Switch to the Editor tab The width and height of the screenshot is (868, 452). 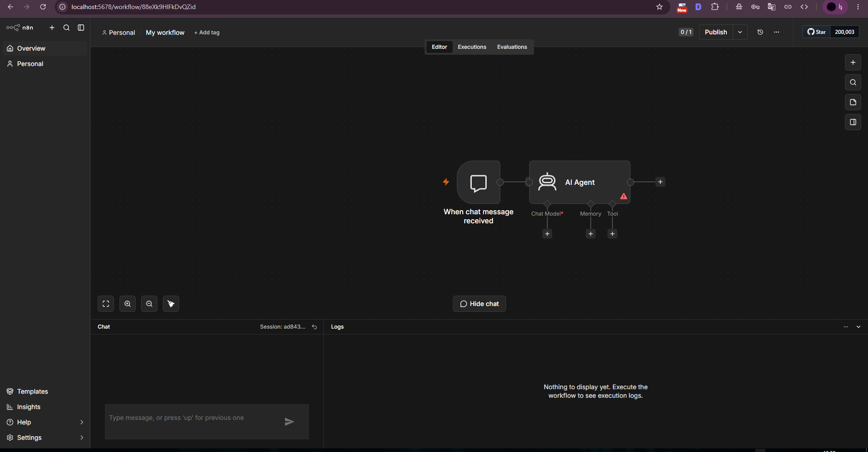439,47
